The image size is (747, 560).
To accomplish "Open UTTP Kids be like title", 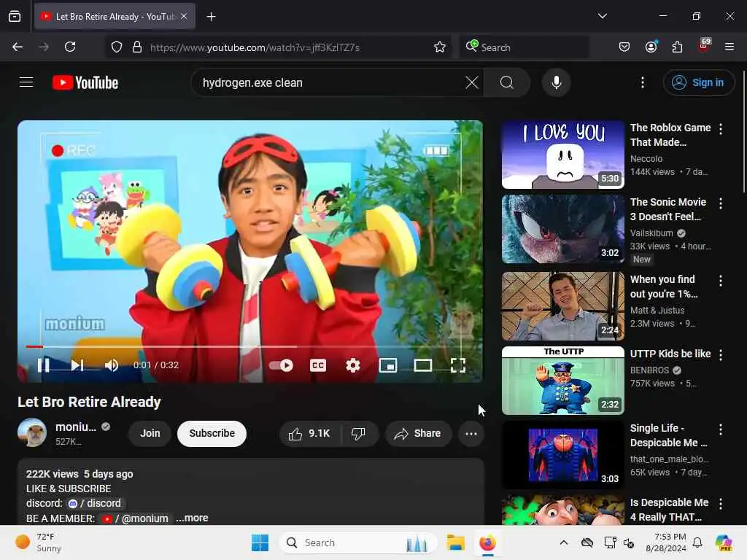I will (x=670, y=354).
